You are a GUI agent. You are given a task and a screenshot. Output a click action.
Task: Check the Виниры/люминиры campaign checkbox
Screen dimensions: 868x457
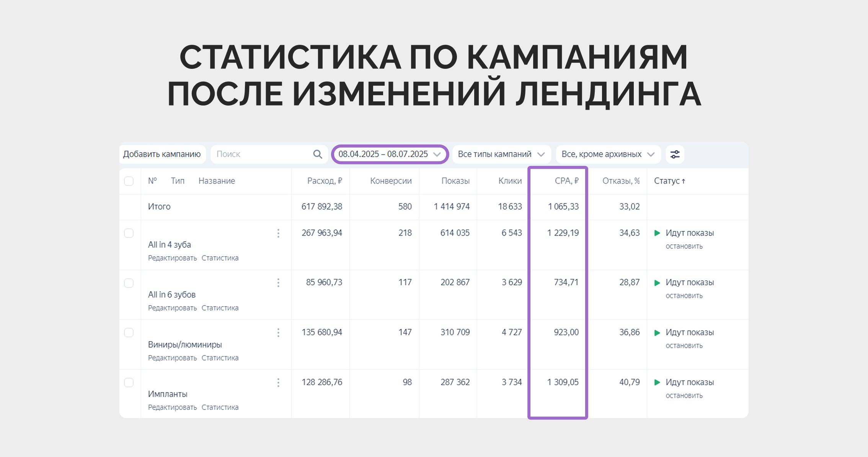pyautogui.click(x=129, y=333)
